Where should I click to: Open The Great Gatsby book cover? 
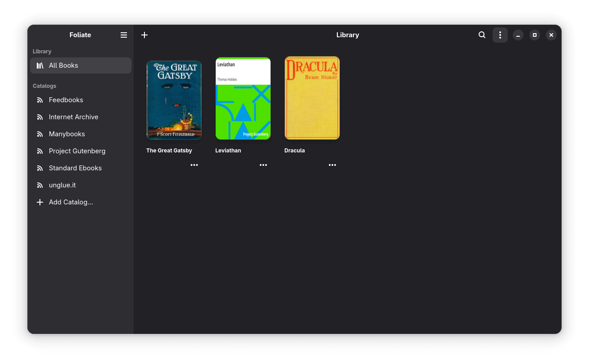pos(174,100)
